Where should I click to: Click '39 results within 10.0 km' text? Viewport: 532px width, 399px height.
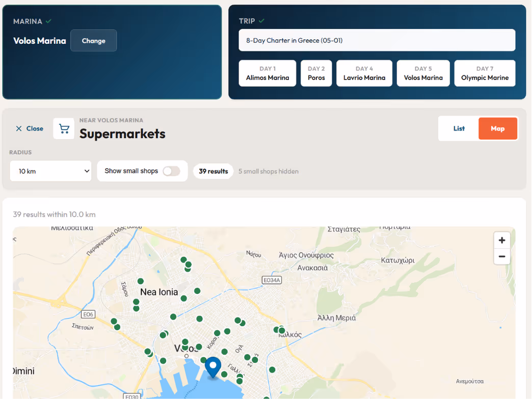pos(55,215)
